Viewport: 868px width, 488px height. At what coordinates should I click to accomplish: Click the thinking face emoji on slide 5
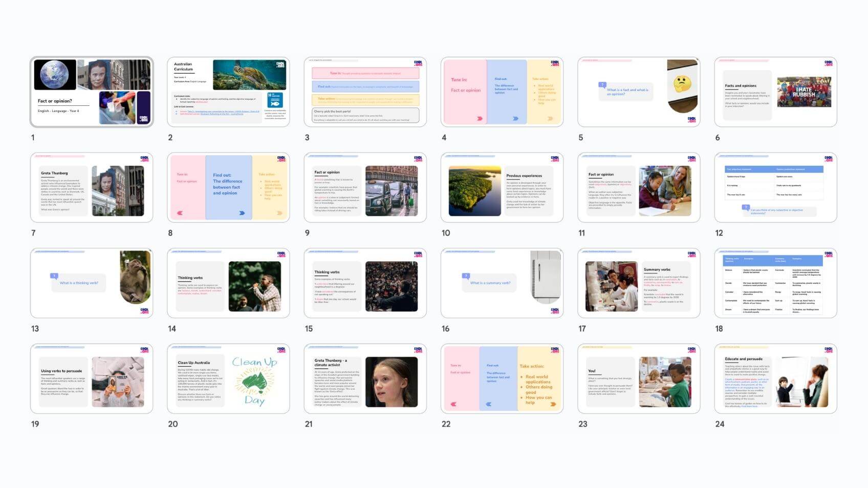(682, 84)
